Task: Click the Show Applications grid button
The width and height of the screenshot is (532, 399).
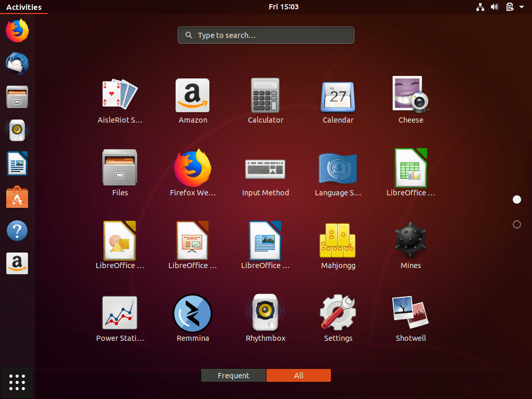Action: click(x=17, y=383)
